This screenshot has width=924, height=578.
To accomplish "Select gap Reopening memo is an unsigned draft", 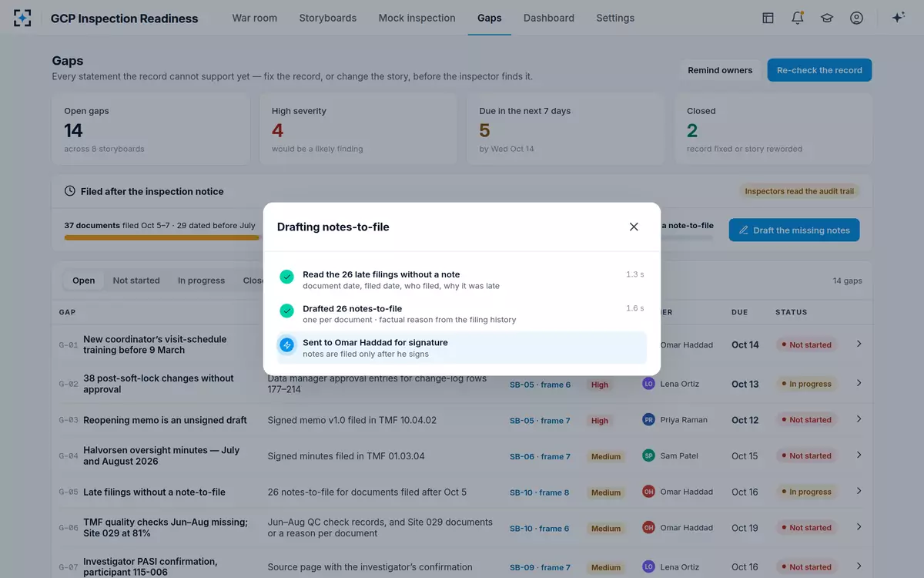I will click(165, 420).
